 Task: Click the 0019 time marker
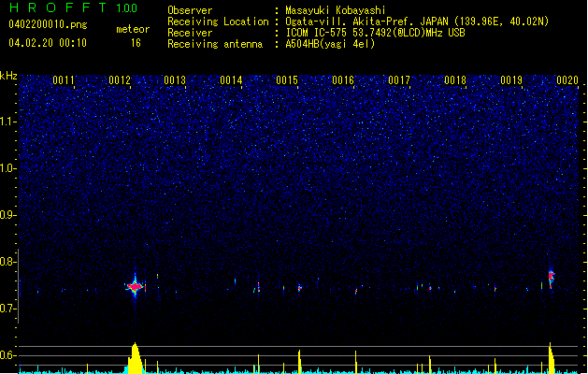(x=511, y=80)
